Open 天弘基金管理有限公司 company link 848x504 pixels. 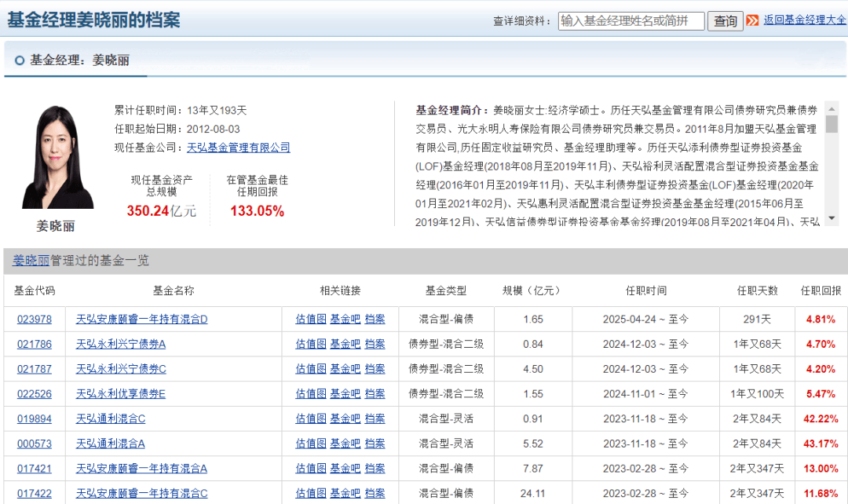point(239,148)
